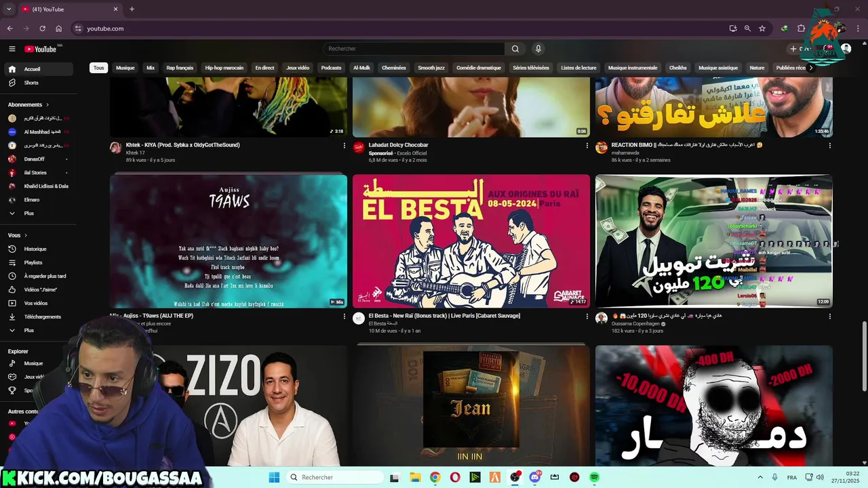Start voice search with the microphone icon

point(538,49)
